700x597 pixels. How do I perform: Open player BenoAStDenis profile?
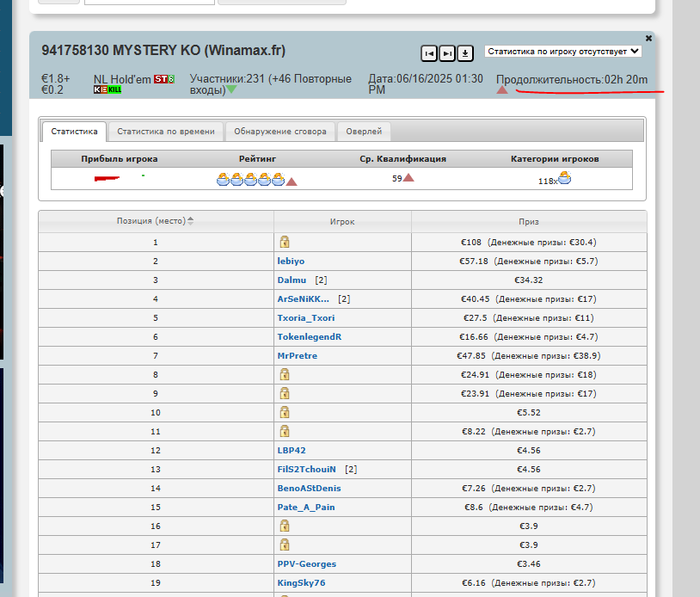tap(309, 488)
